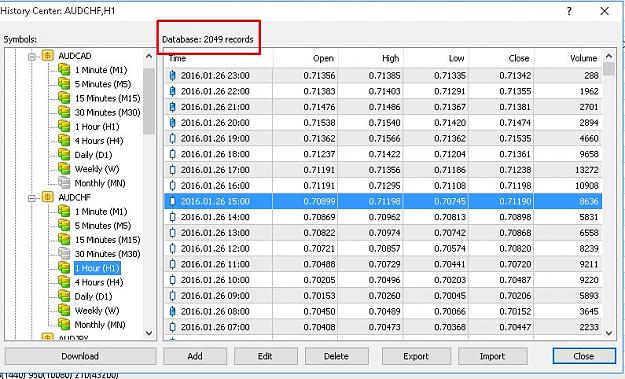Image resolution: width=625 pixels, height=379 pixels.
Task: Click database icon for AUDCHF Weekly (W)
Action: click(x=64, y=310)
